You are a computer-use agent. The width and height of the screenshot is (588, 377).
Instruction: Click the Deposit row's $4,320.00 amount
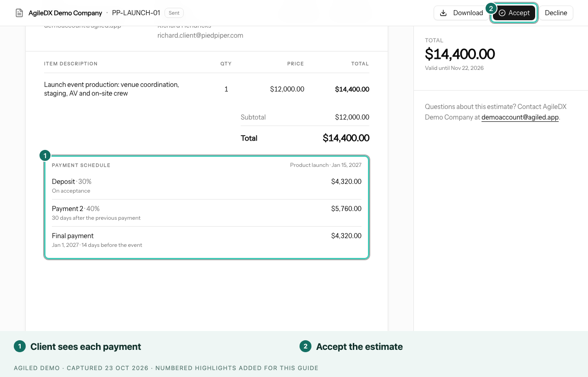click(x=346, y=182)
